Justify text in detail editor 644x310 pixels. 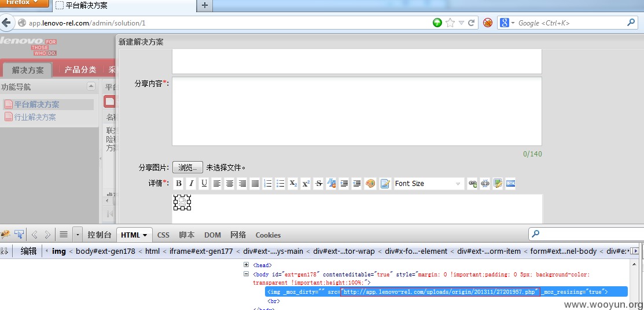tap(255, 184)
